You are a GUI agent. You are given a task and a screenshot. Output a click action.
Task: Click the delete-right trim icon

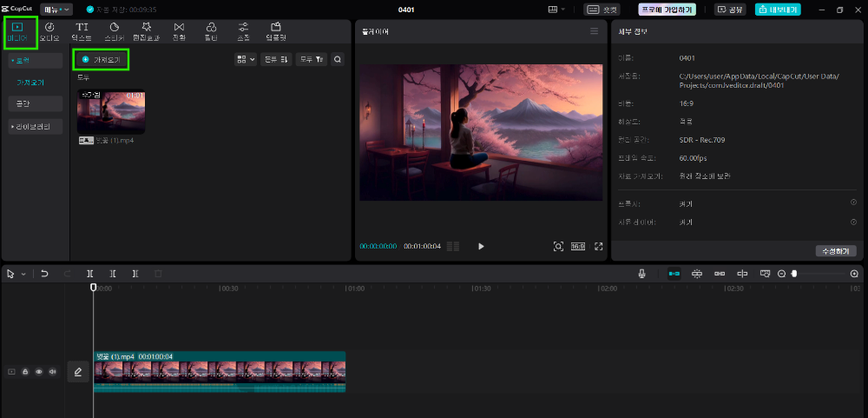click(135, 274)
